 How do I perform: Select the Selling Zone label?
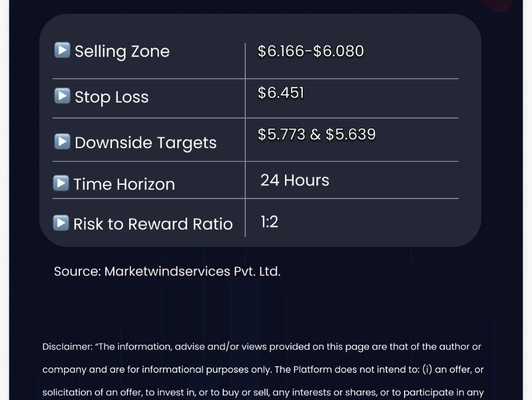point(122,52)
